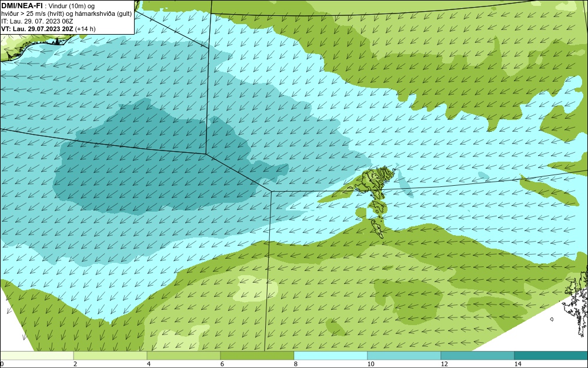Click the "VT: Lau. 29.07.2023 20Z" text

pyautogui.click(x=38, y=29)
